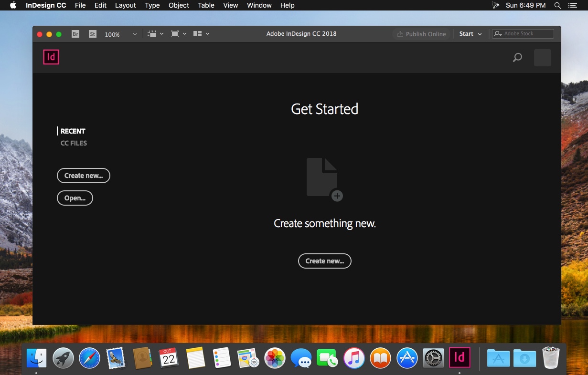This screenshot has width=588, height=375.
Task: Open Notes from the Dock
Action: [x=195, y=358]
